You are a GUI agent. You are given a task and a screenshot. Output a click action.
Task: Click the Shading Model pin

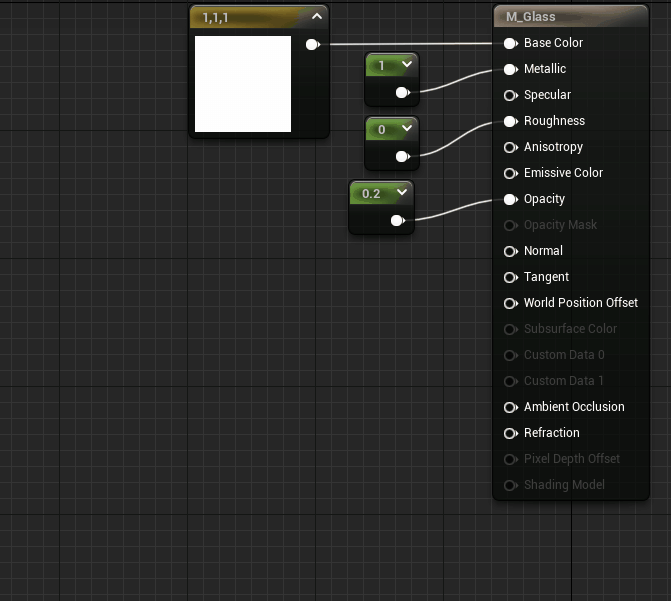point(511,485)
